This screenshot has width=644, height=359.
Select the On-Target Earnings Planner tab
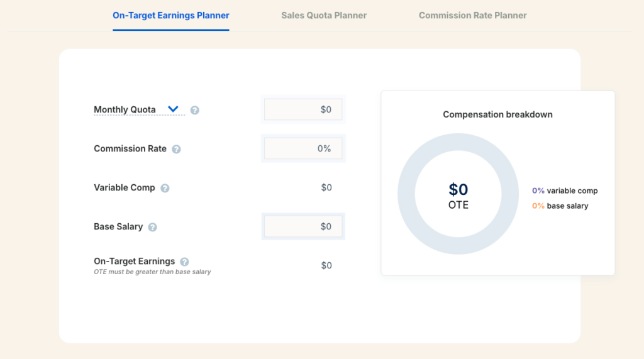tap(171, 15)
